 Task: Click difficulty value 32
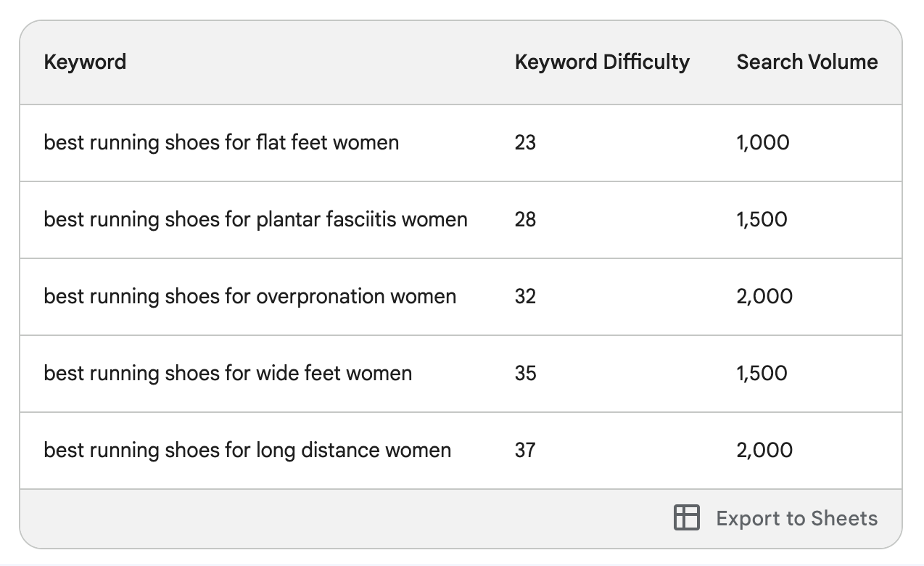[525, 296]
